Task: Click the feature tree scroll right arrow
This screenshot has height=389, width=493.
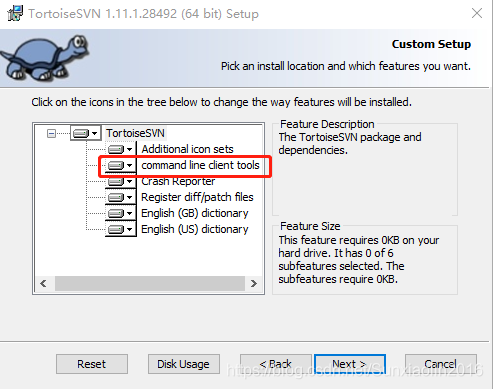Action: tap(254, 283)
